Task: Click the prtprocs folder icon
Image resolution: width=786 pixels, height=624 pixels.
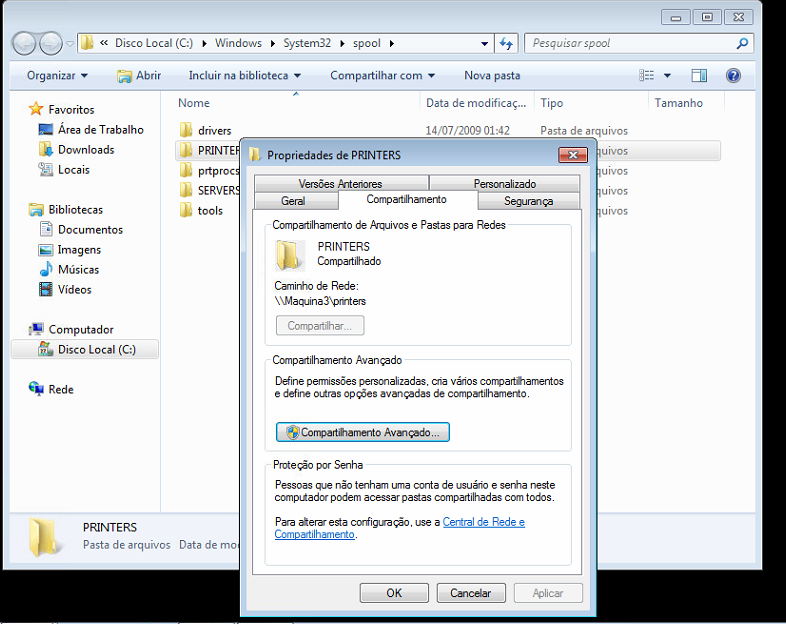Action: click(x=186, y=170)
